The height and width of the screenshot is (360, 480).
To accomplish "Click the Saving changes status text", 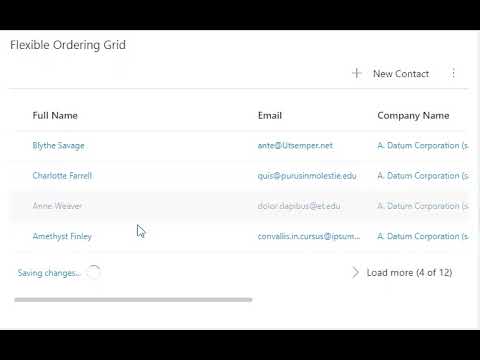I will pyautogui.click(x=49, y=273).
